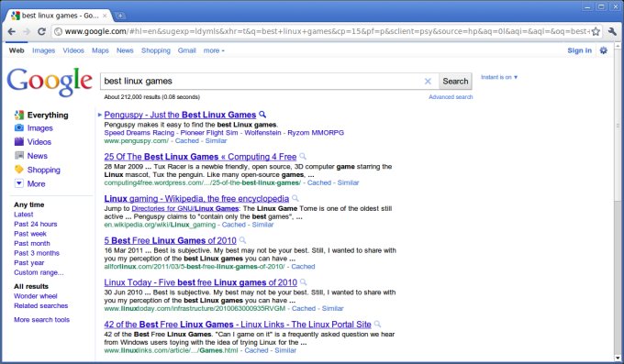
Task: Open Cached link for Penguspy result
Action: 186,141
